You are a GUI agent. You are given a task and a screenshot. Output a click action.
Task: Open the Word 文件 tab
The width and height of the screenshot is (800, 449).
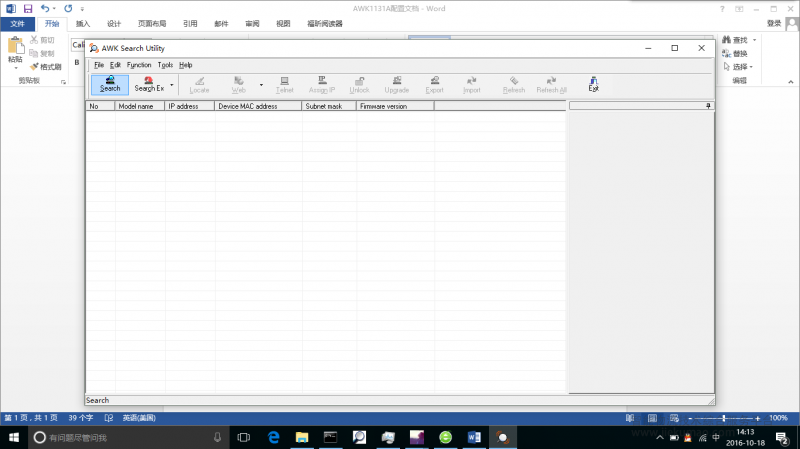coord(17,23)
